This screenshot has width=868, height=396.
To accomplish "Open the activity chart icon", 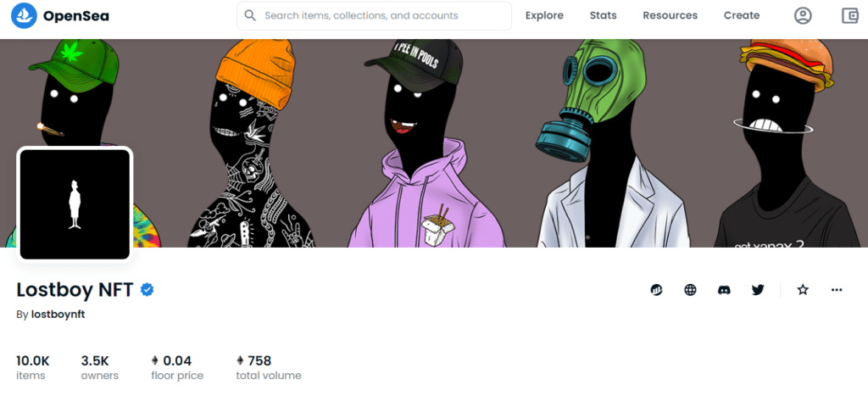I will tap(657, 290).
